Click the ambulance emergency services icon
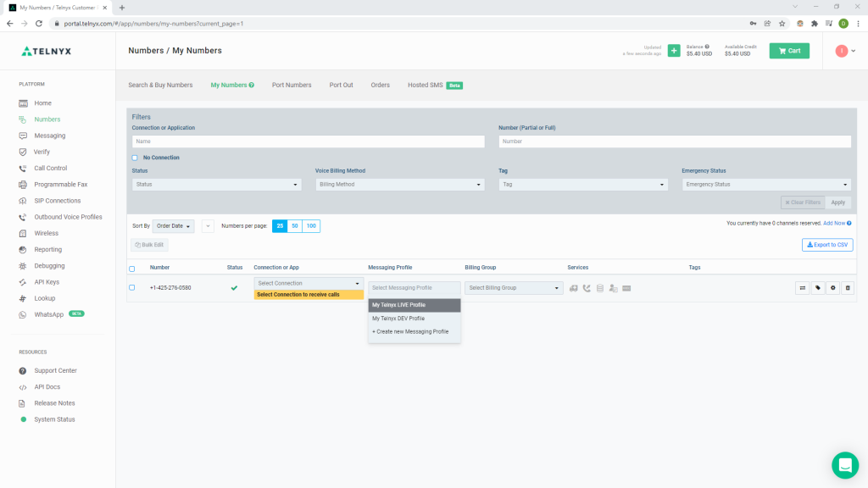868x488 pixels. (x=574, y=288)
